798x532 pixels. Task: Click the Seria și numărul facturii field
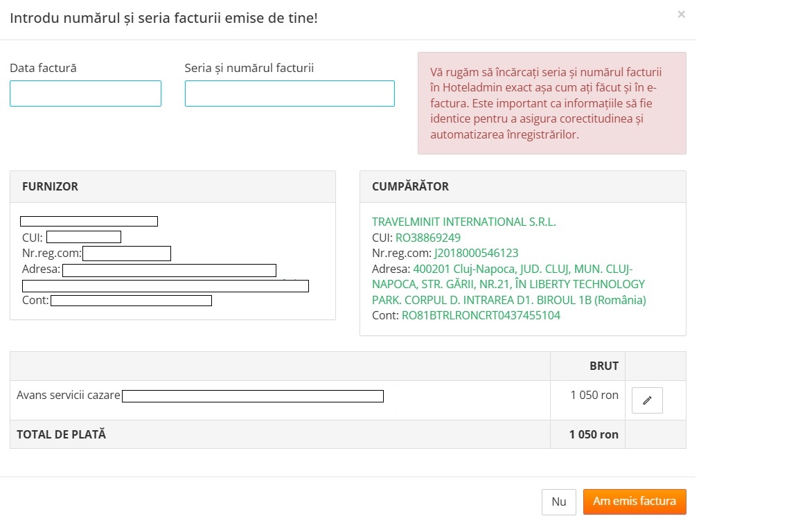coord(290,94)
